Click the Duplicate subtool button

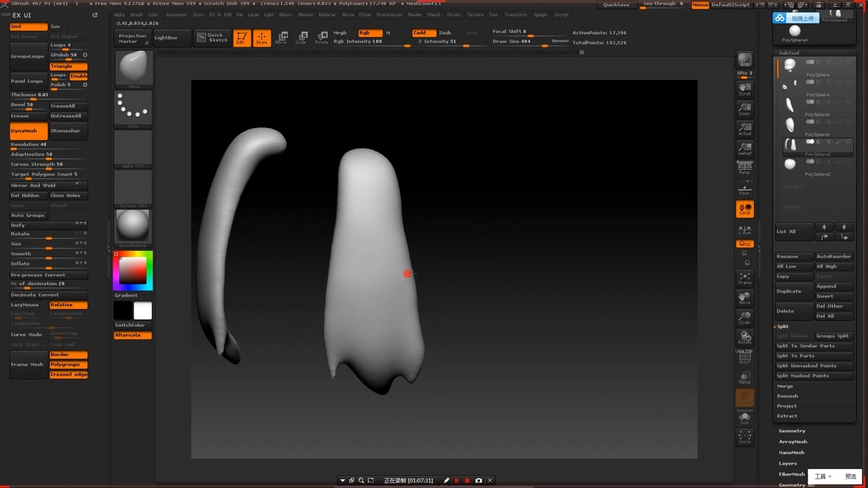point(794,291)
